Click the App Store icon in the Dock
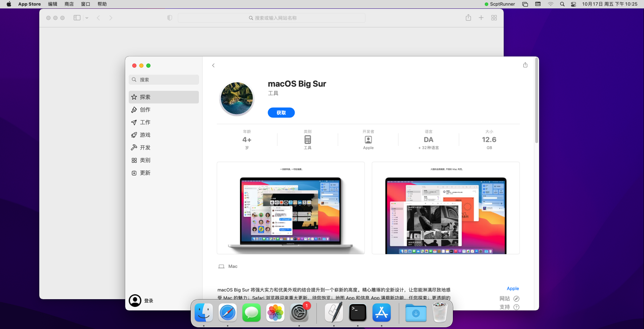 tap(382, 313)
